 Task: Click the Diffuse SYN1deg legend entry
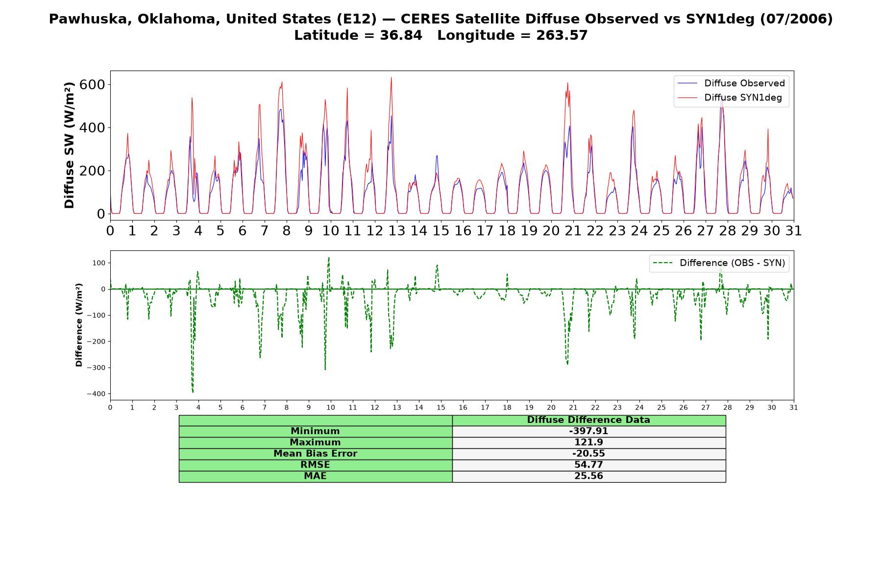pyautogui.click(x=730, y=98)
